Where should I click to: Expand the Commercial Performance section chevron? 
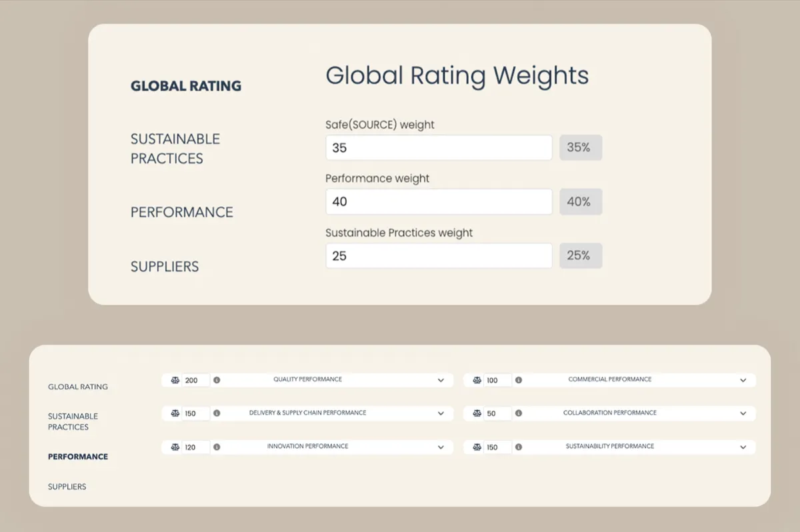(x=743, y=380)
